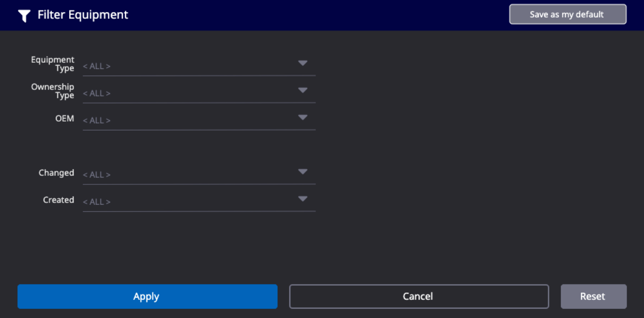Expand the Equipment Type dropdown arrow
Viewport: 644px width, 318px height.
point(303,63)
